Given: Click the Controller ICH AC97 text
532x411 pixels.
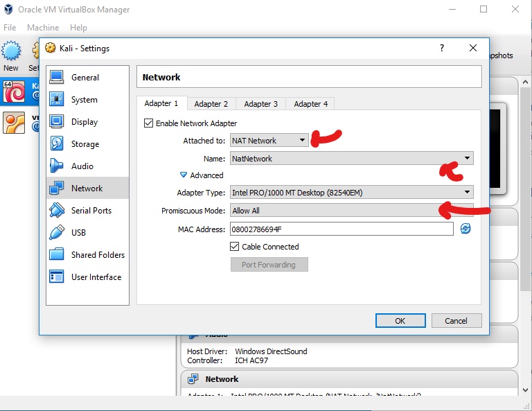Looking at the screenshot, I should click(228, 360).
